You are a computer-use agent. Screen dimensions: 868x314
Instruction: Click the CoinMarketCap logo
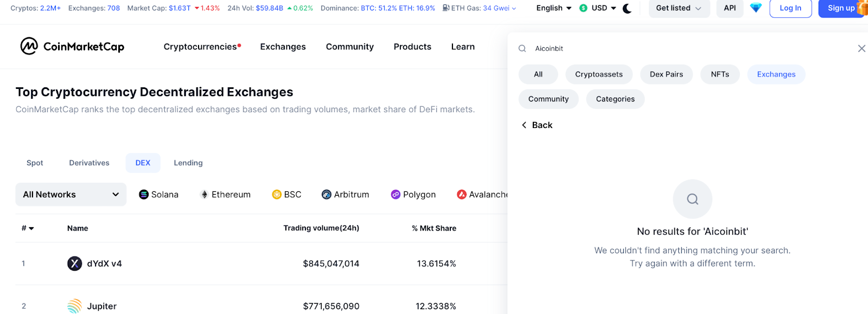[x=72, y=47]
